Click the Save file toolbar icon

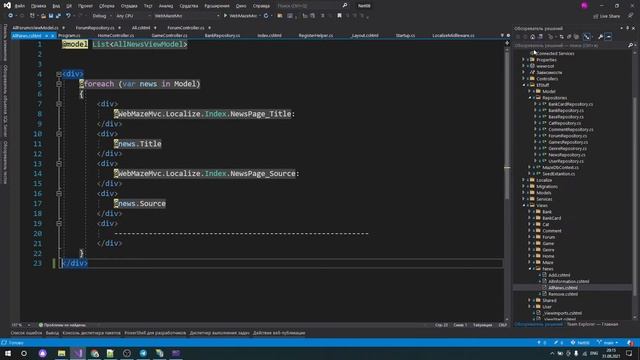pyautogui.click(x=51, y=16)
